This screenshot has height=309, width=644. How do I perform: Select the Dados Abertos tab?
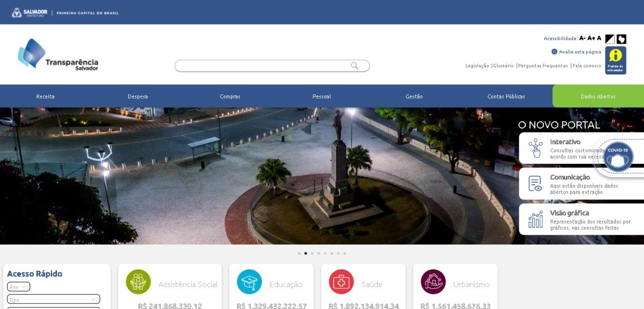pos(598,96)
